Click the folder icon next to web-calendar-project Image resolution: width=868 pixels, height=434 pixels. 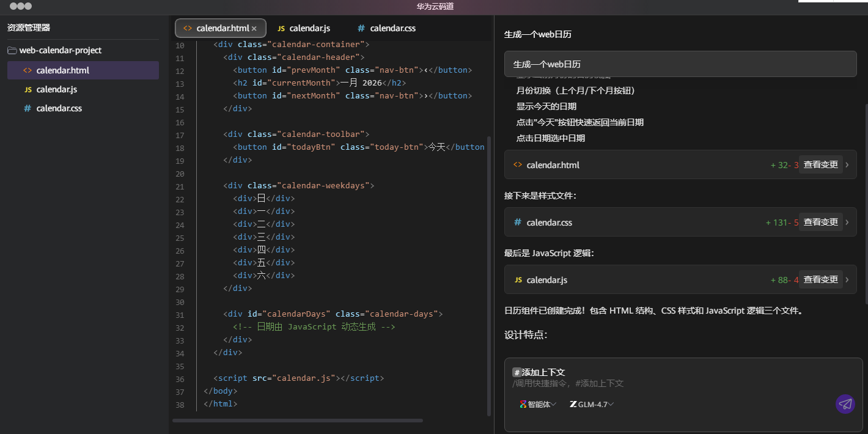[x=12, y=50]
